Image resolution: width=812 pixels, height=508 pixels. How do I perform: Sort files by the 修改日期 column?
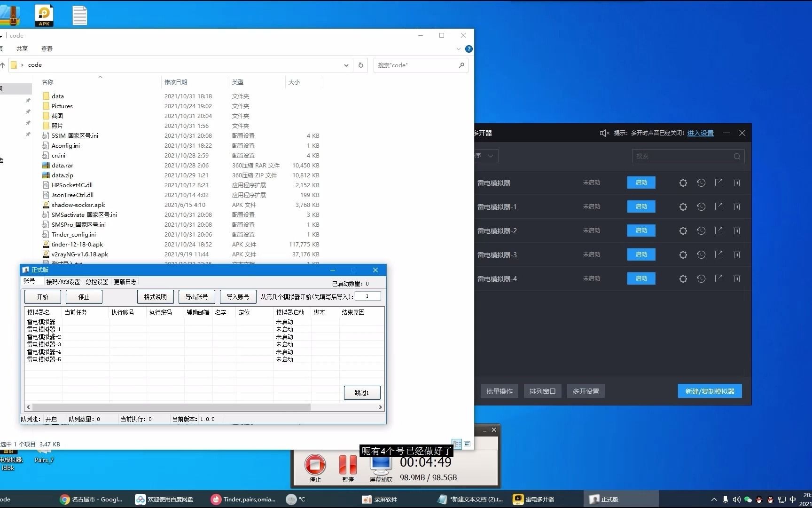[x=176, y=82]
